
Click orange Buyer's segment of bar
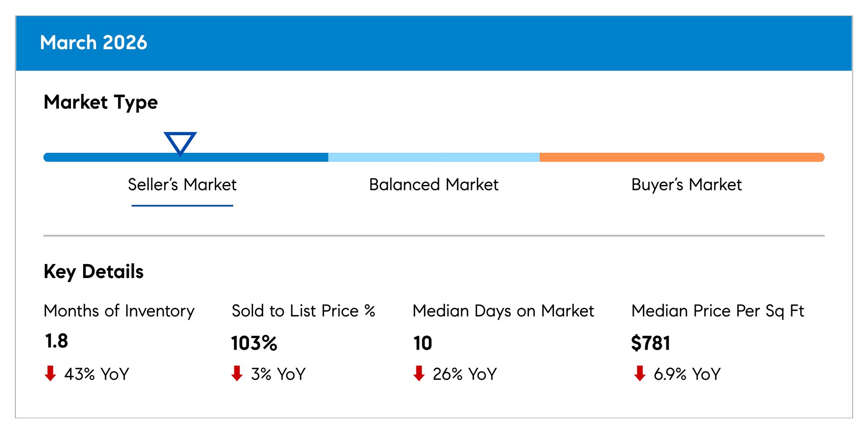(x=682, y=157)
